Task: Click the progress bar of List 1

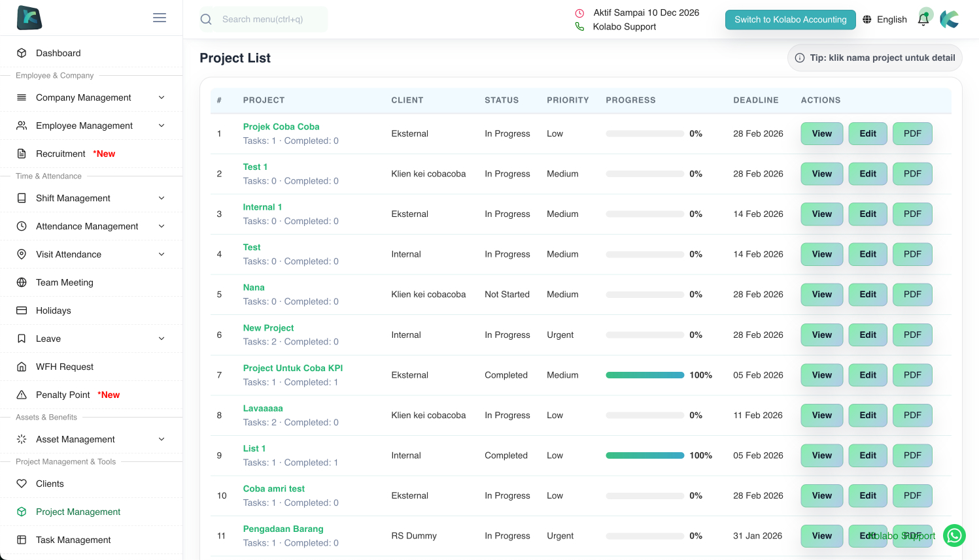Action: point(645,455)
